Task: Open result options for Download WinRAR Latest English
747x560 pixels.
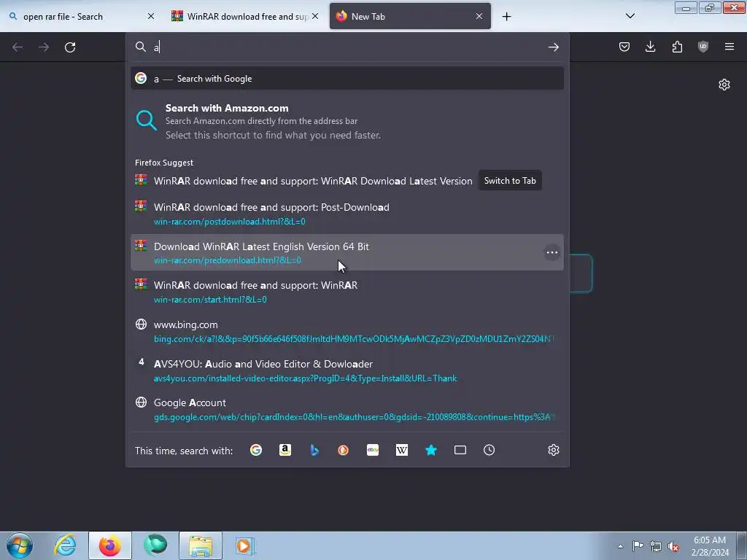Action: point(551,252)
